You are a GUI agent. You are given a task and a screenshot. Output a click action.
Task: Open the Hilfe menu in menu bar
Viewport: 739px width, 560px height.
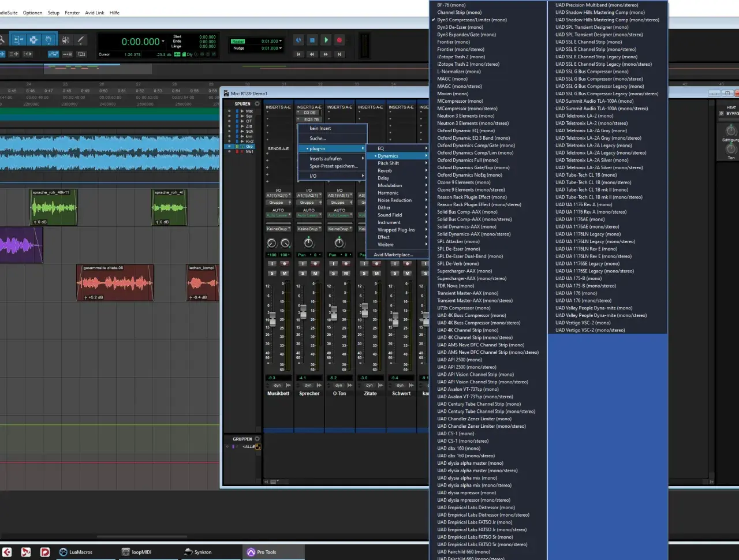(x=114, y=13)
